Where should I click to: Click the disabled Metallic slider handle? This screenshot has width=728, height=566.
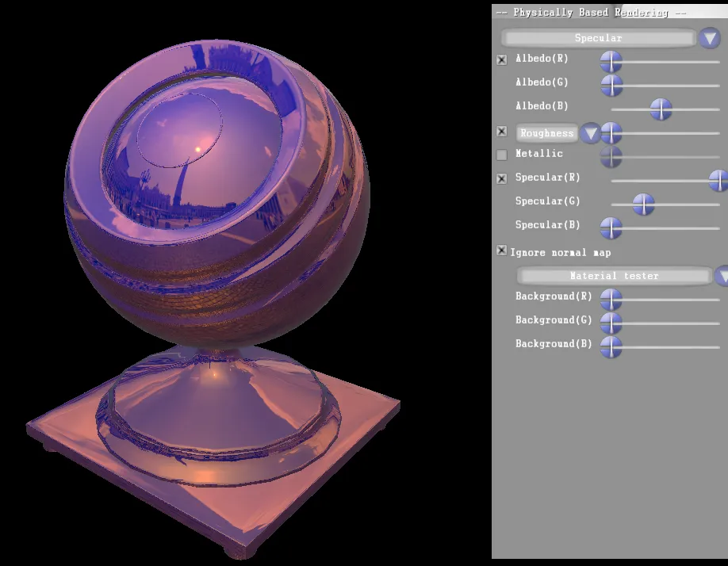point(611,157)
